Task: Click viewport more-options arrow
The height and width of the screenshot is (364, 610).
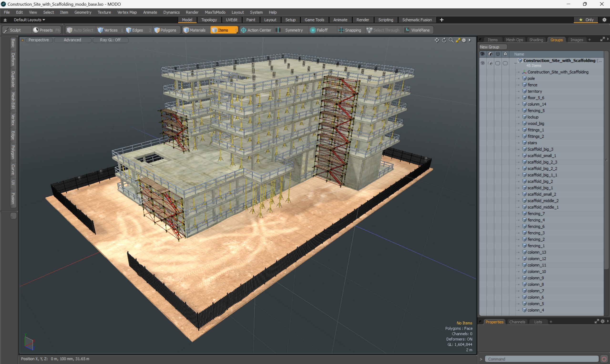Action: (470, 40)
